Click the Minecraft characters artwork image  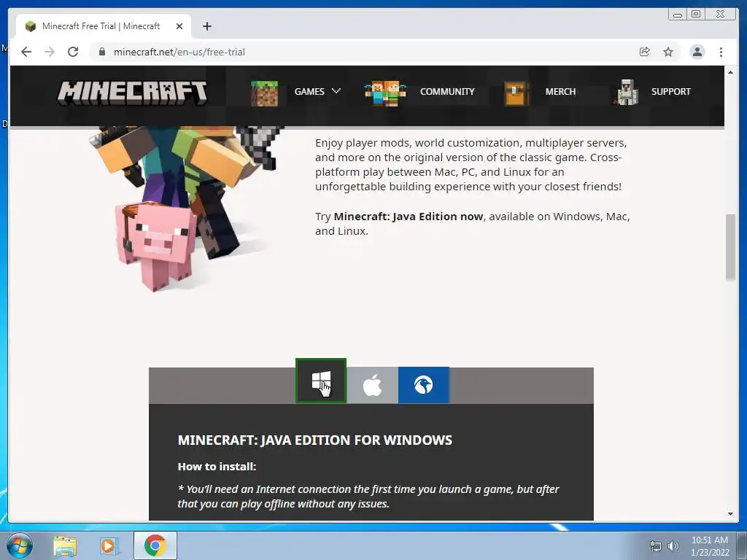pyautogui.click(x=186, y=209)
